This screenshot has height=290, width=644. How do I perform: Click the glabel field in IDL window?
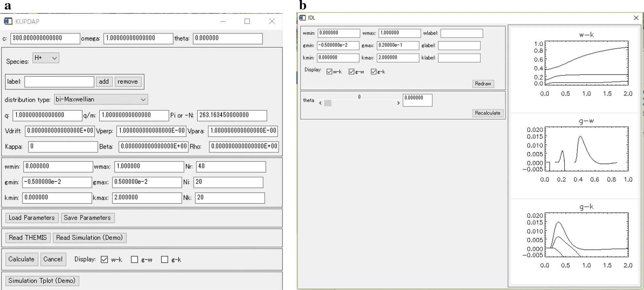point(459,45)
